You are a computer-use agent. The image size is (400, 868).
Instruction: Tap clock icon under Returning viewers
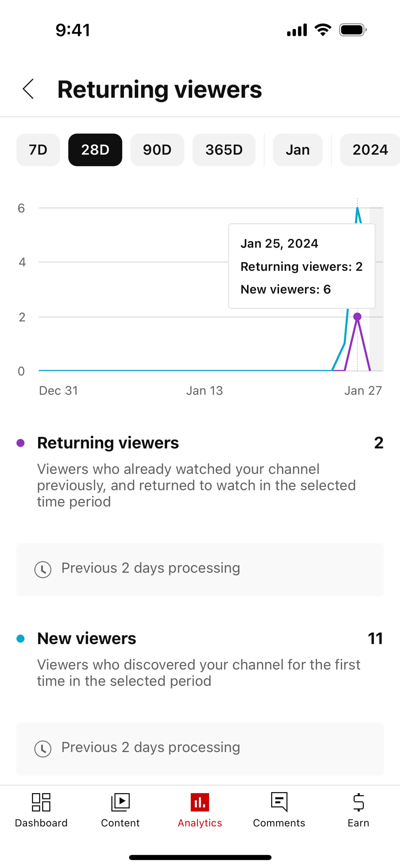click(43, 570)
